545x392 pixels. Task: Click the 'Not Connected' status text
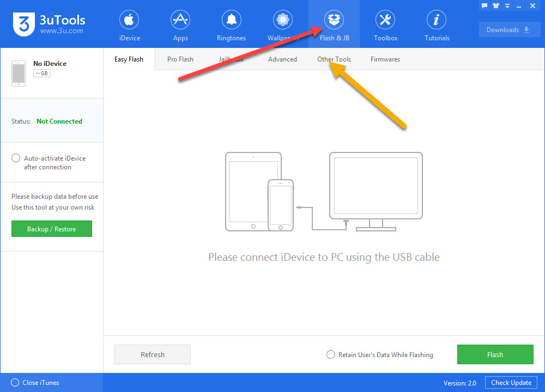59,121
